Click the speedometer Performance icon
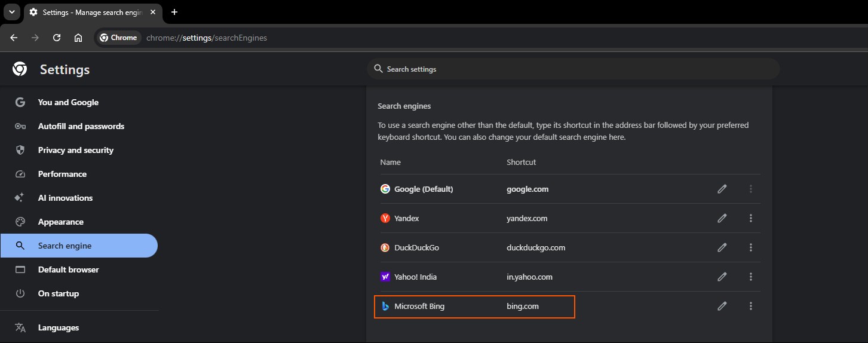Viewport: 868px width, 343px height. pos(20,174)
